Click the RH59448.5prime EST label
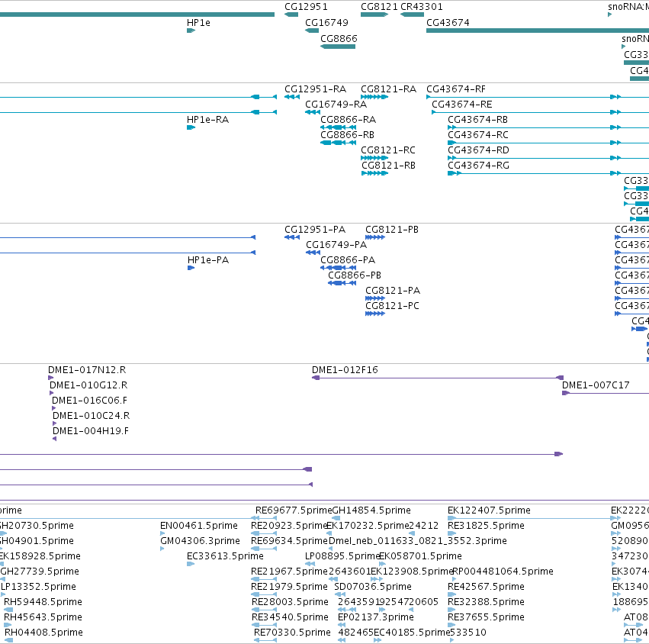This screenshot has height=644, width=649. point(43,603)
